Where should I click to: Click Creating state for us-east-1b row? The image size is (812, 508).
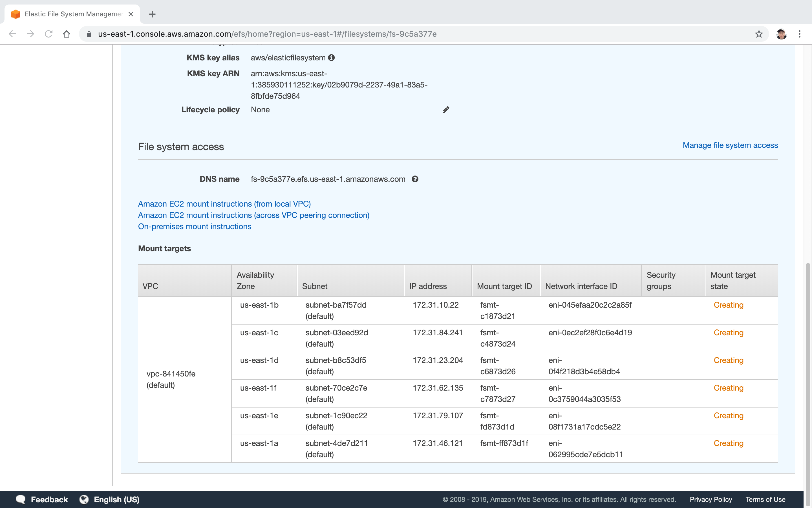tap(729, 305)
